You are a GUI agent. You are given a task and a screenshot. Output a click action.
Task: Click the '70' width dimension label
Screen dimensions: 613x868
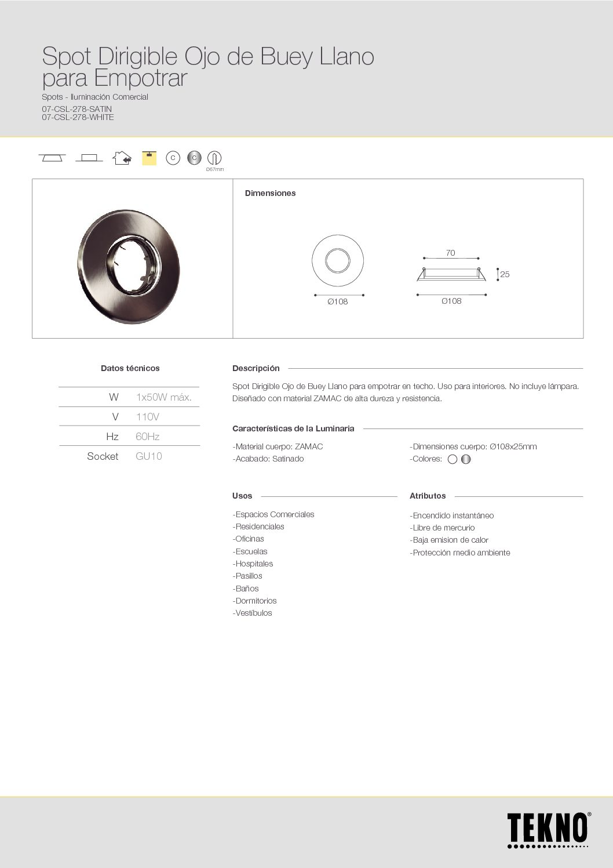[450, 253]
